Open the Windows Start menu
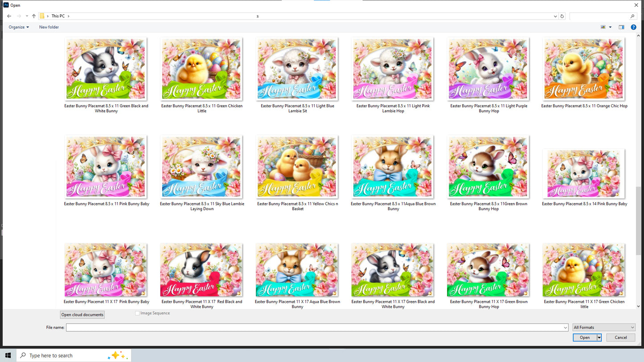644x362 pixels. coord(8,355)
